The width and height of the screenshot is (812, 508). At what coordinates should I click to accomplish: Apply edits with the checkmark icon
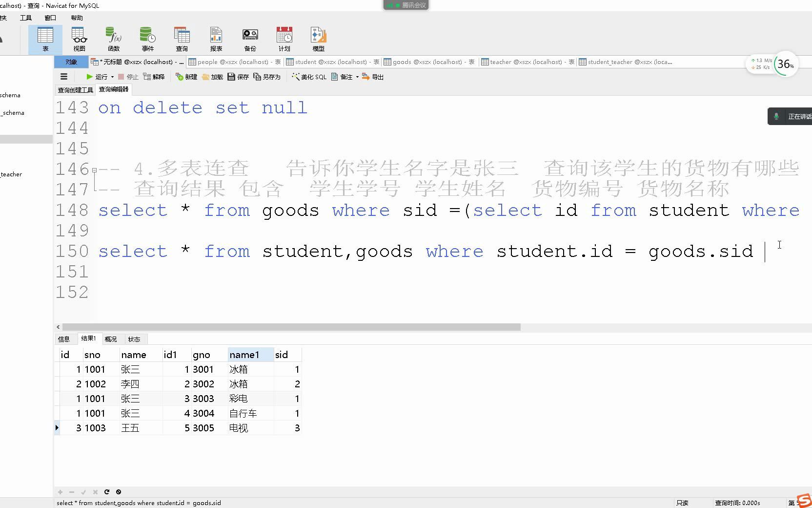(x=83, y=492)
